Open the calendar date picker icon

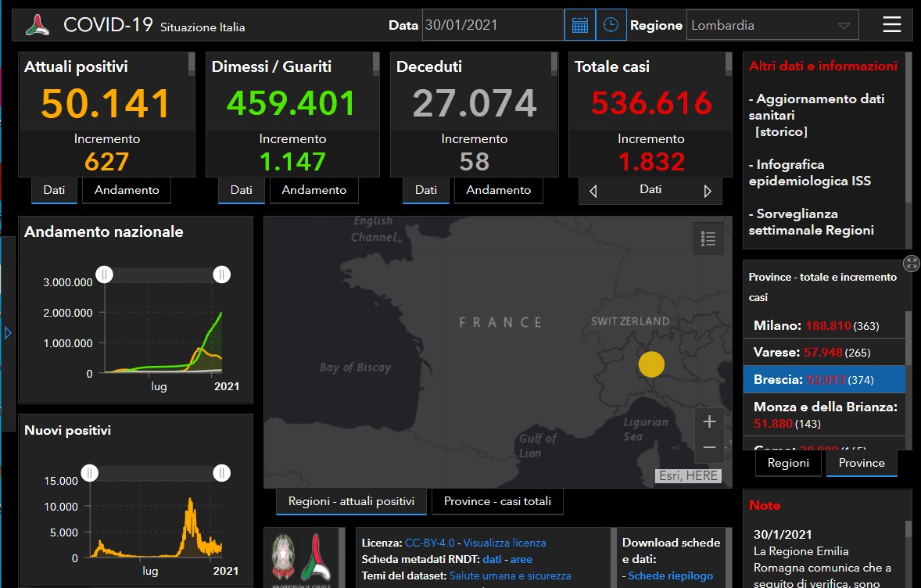tap(579, 25)
